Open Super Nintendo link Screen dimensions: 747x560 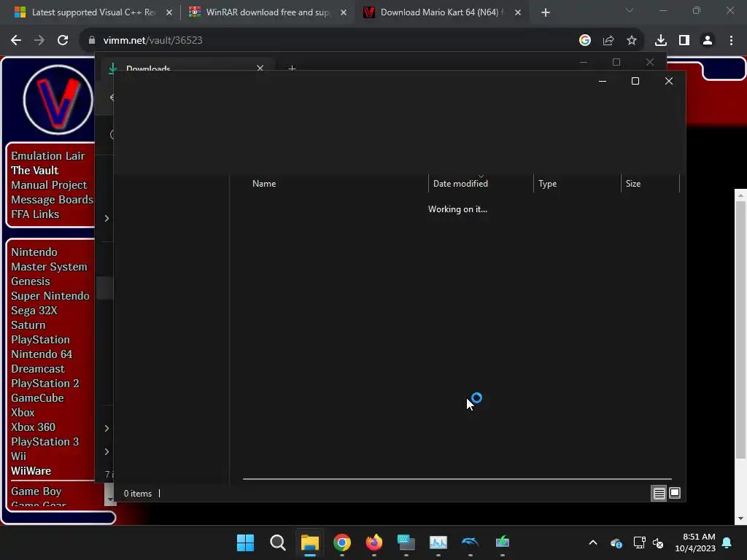50,296
